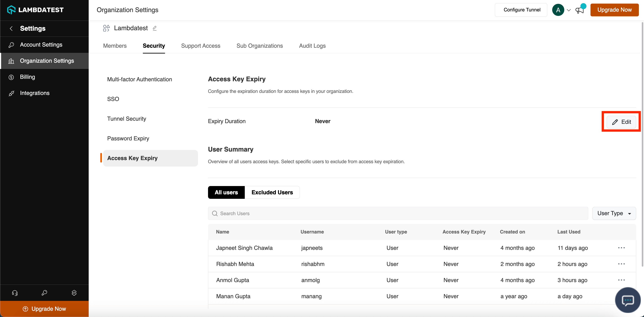Open the Audit Logs tab
644x317 pixels.
click(312, 46)
